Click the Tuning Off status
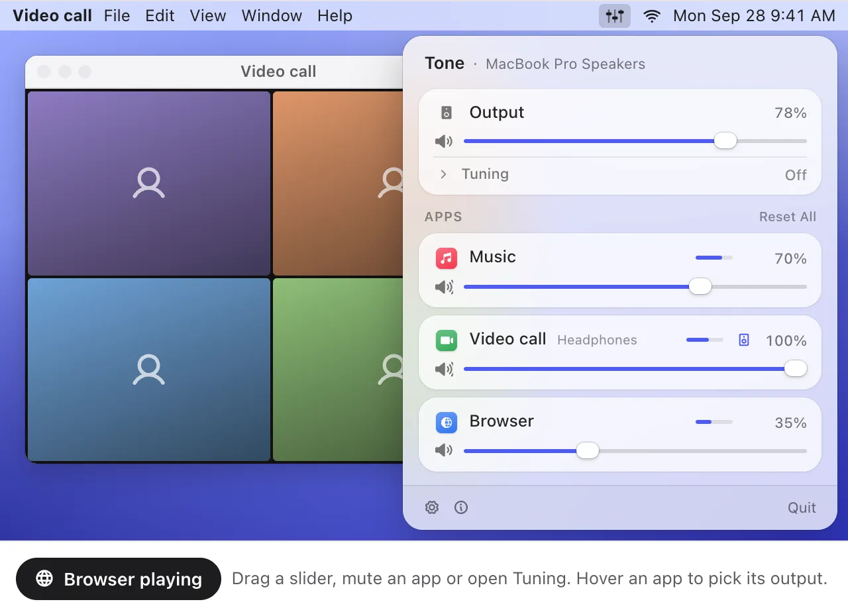 pyautogui.click(x=796, y=175)
